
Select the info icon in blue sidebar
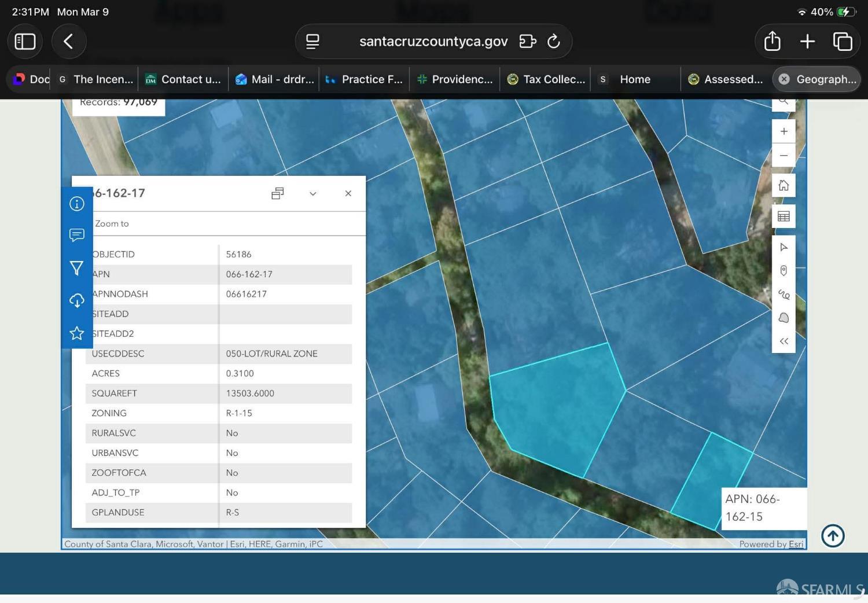click(76, 204)
